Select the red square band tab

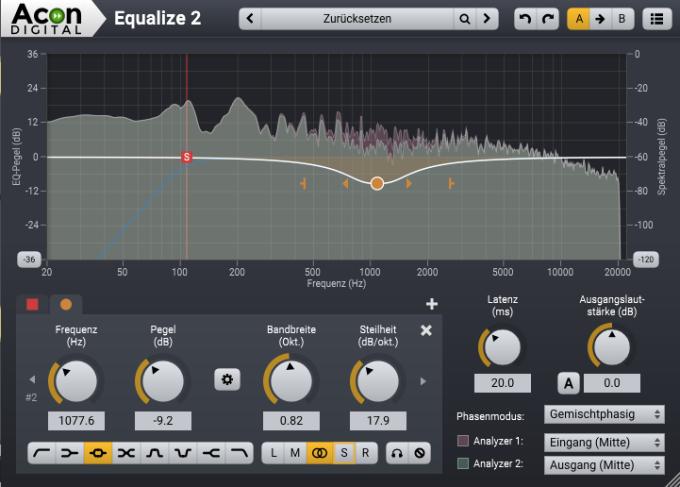click(33, 304)
